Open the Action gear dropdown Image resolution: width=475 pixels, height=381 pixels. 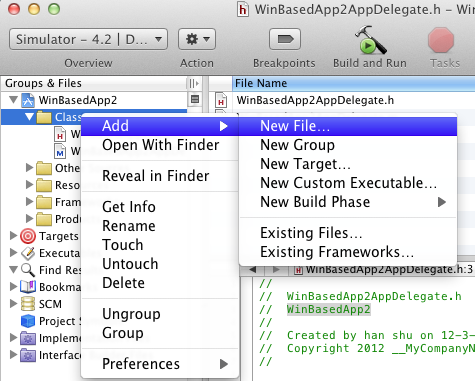pos(197,39)
